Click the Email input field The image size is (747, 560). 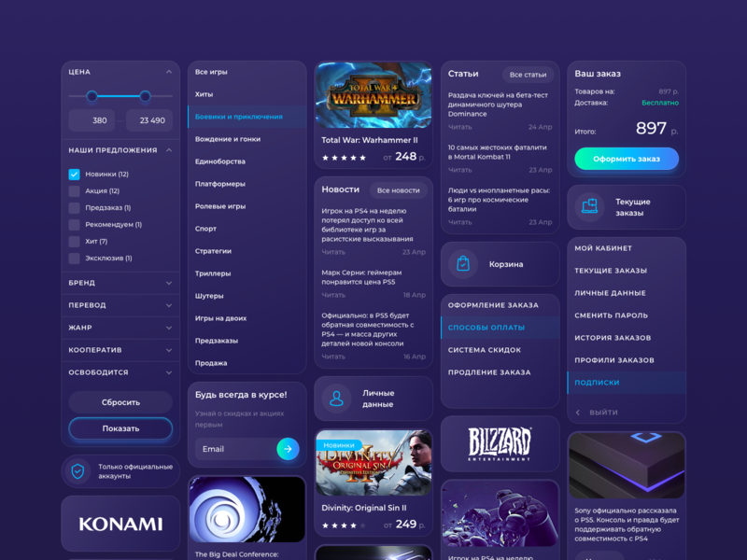235,449
